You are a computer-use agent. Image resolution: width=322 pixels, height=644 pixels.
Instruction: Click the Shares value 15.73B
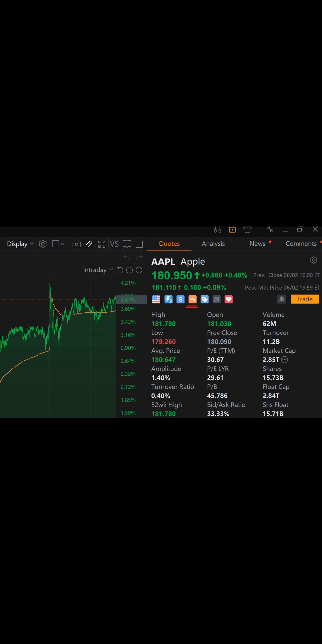tap(273, 378)
